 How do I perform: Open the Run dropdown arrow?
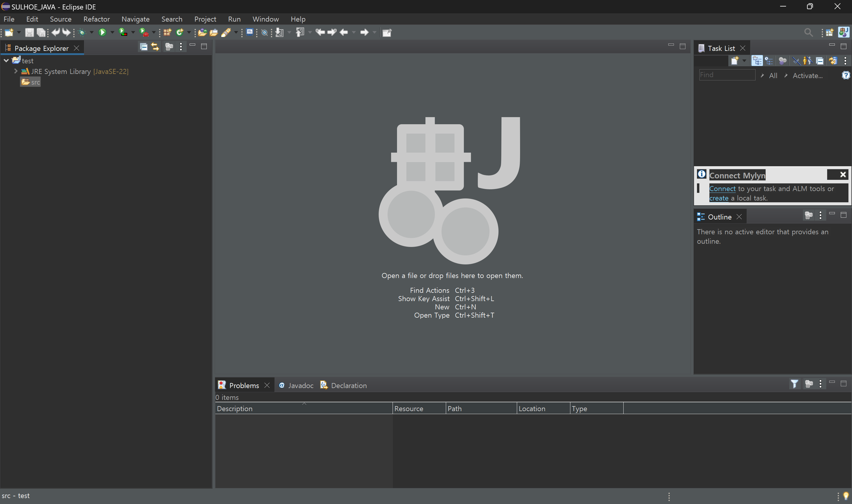(x=112, y=32)
